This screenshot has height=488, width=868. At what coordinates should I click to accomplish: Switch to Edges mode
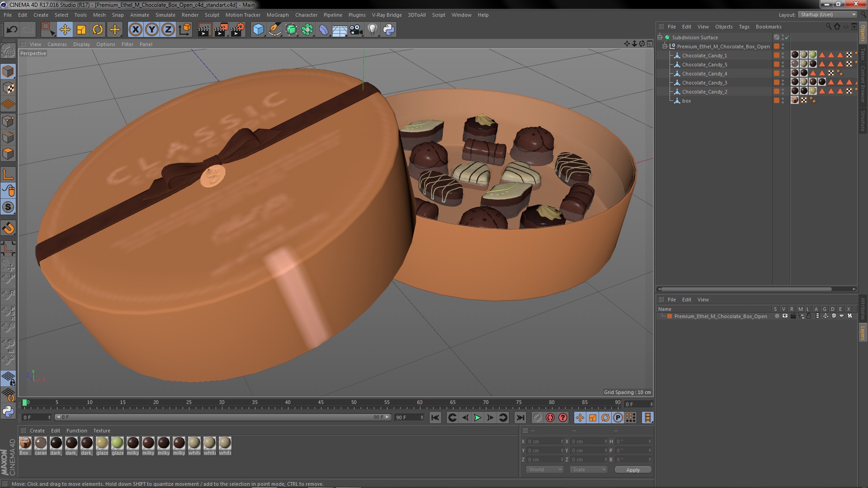click(8, 137)
